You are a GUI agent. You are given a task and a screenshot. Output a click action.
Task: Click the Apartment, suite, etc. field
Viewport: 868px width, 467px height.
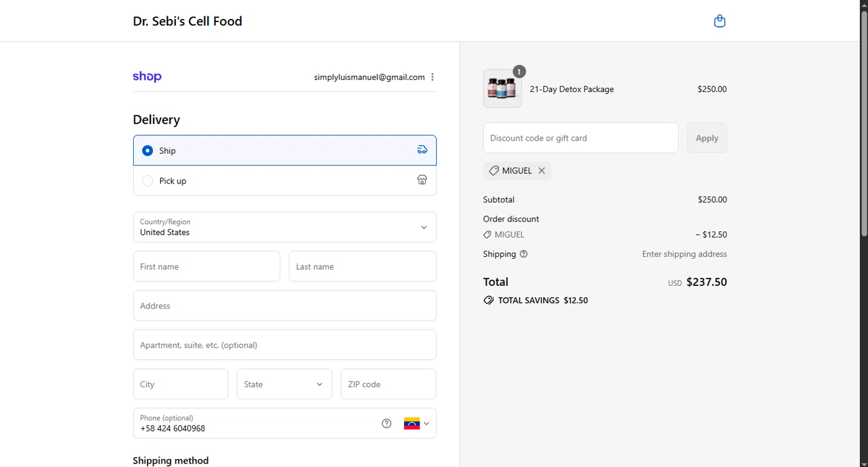285,345
